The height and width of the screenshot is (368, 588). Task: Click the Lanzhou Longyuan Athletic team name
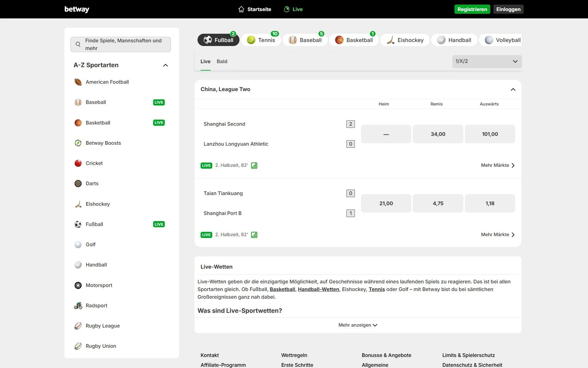coord(236,144)
